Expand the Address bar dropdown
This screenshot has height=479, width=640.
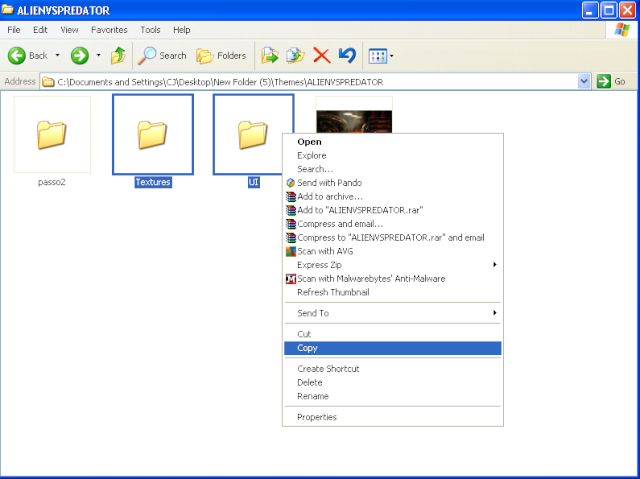tap(584, 81)
